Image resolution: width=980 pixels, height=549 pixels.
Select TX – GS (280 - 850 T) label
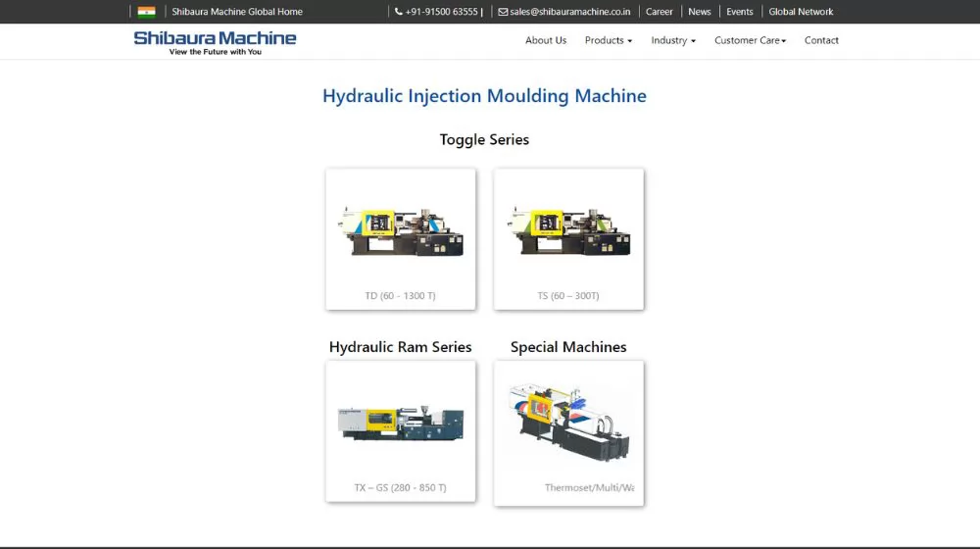point(401,487)
